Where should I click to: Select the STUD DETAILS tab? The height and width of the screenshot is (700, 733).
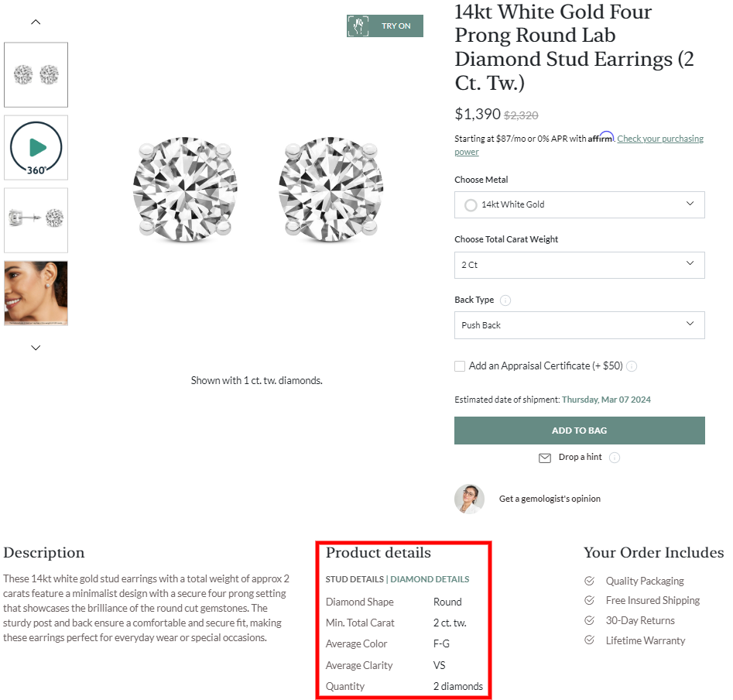[x=353, y=579]
